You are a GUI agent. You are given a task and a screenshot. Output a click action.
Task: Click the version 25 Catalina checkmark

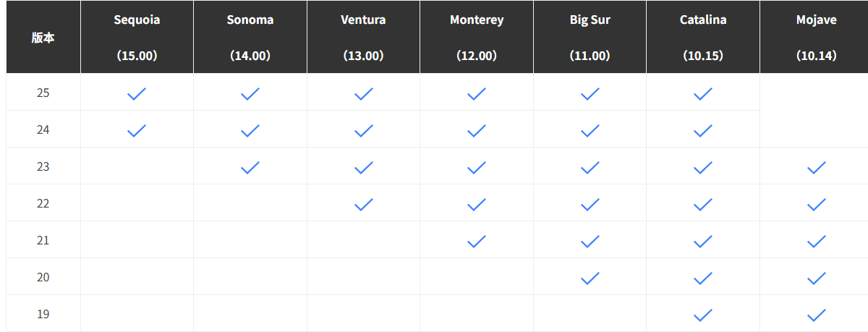(x=703, y=93)
